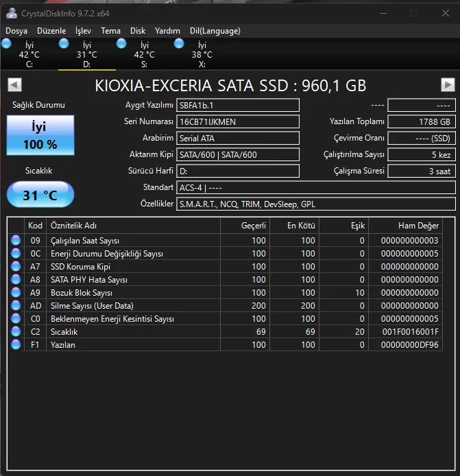Click the CrystalDiskInfo app icon in title bar
The width and height of the screenshot is (460, 476).
point(12,13)
